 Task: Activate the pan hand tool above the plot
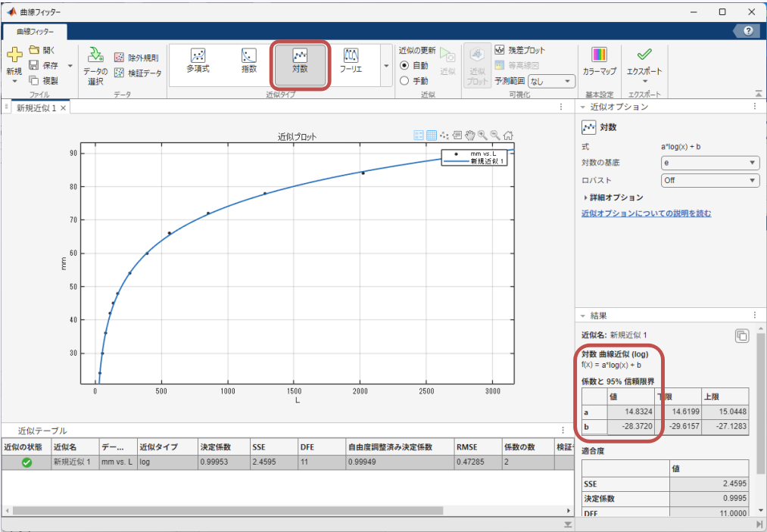[469, 135]
